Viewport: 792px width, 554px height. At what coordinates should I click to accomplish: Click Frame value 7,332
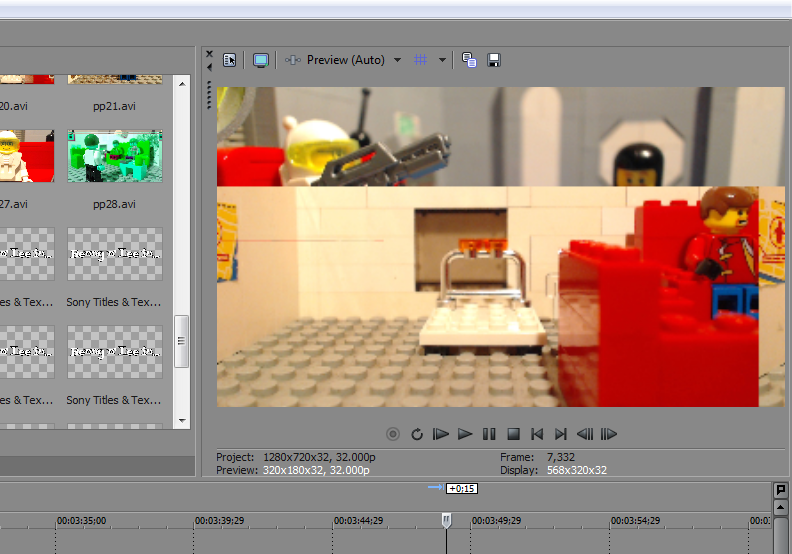point(561,457)
